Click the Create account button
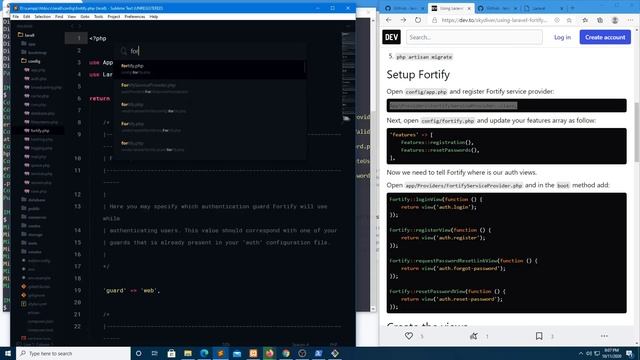Image resolution: width=640 pixels, height=360 pixels. [605, 37]
